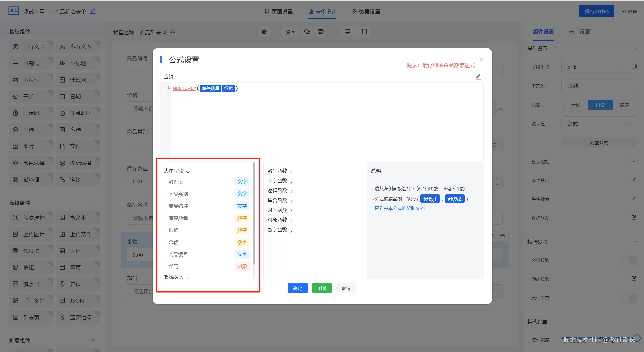The height and width of the screenshot is (352, 644).
Task: Switch to the 表单设置 tab
Action: click(579, 32)
